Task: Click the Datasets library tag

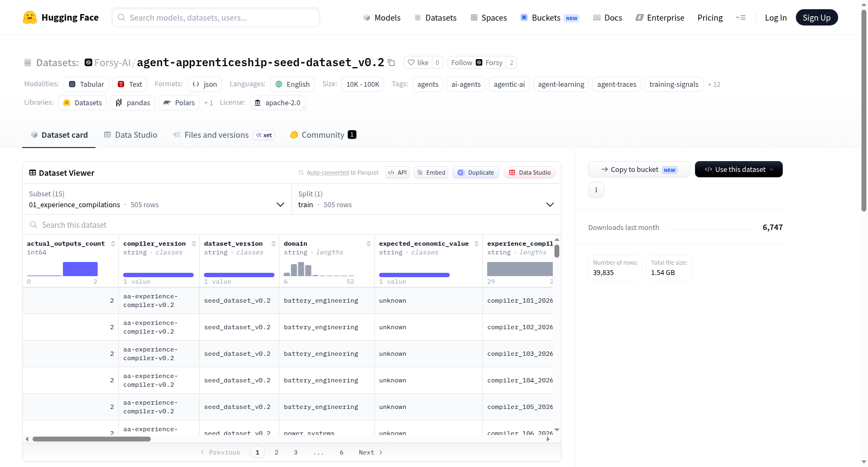Action: (x=82, y=103)
